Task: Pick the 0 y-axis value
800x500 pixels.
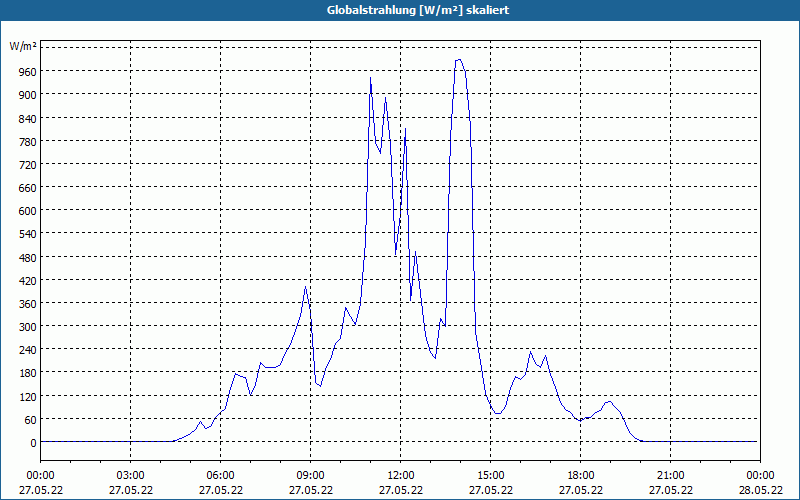Action: pos(34,443)
